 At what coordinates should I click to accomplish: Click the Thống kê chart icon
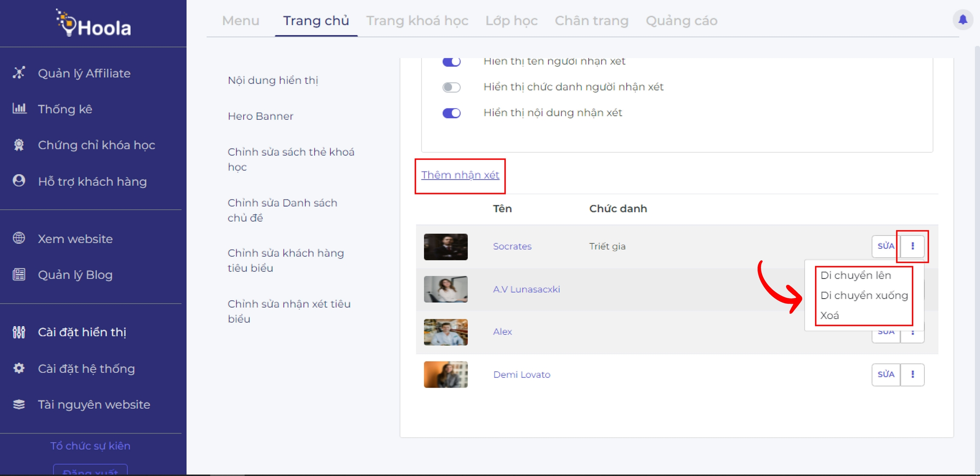[19, 108]
